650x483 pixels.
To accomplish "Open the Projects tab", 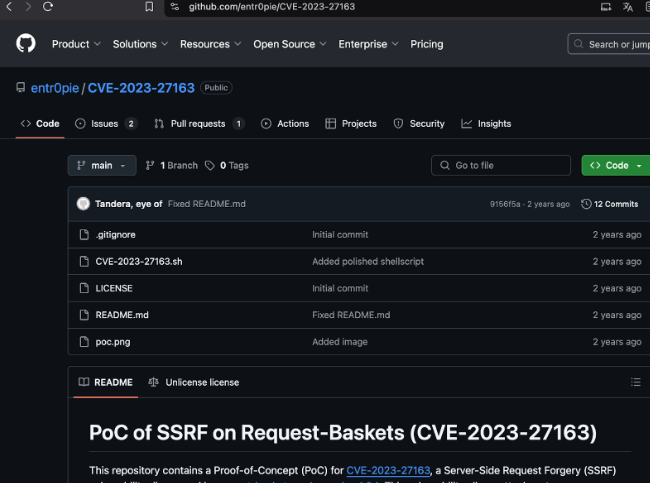I will [351, 124].
